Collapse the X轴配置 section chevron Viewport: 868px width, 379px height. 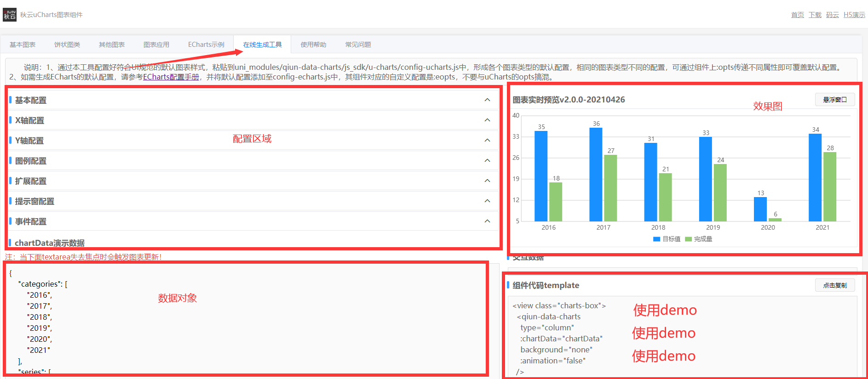click(487, 120)
